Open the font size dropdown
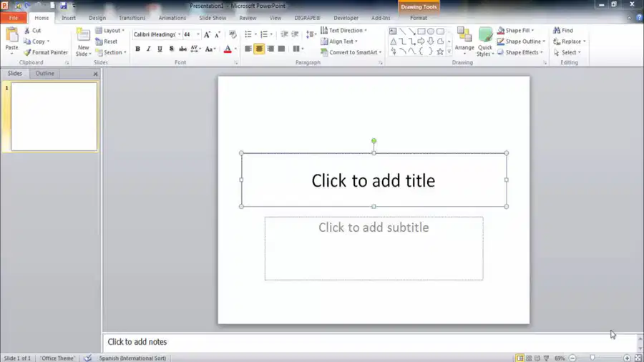 pos(198,34)
